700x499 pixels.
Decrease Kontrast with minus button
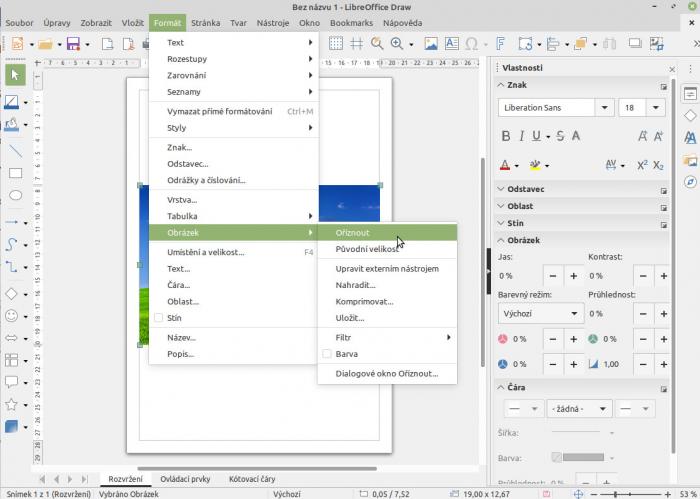(x=643, y=276)
